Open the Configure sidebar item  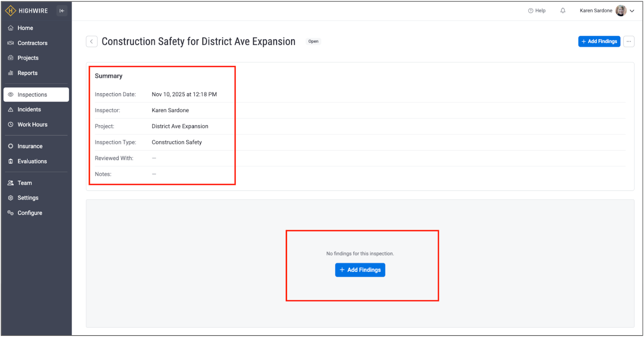pos(30,213)
